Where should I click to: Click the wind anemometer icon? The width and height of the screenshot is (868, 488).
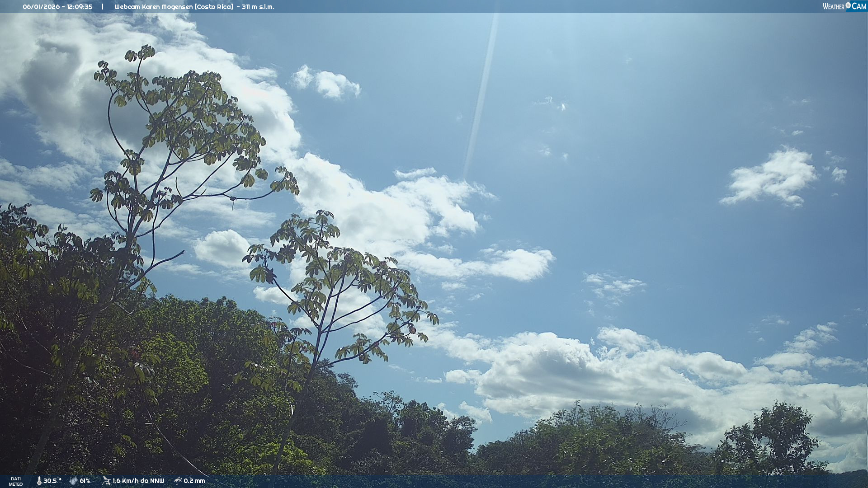[106, 481]
